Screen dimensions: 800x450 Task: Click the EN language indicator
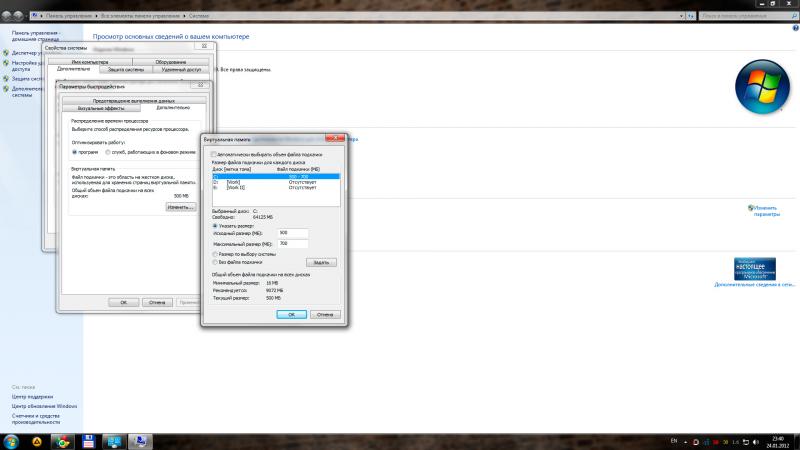point(673,440)
